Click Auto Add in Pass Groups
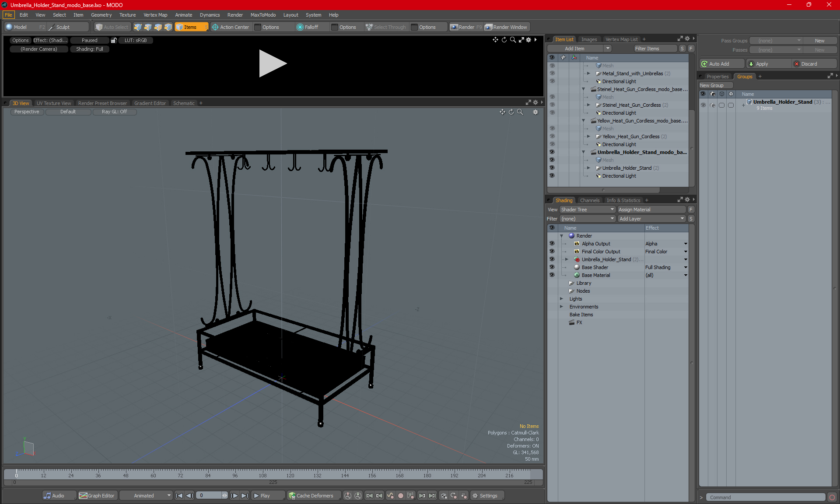Viewport: 840px width, 504px height. [721, 64]
